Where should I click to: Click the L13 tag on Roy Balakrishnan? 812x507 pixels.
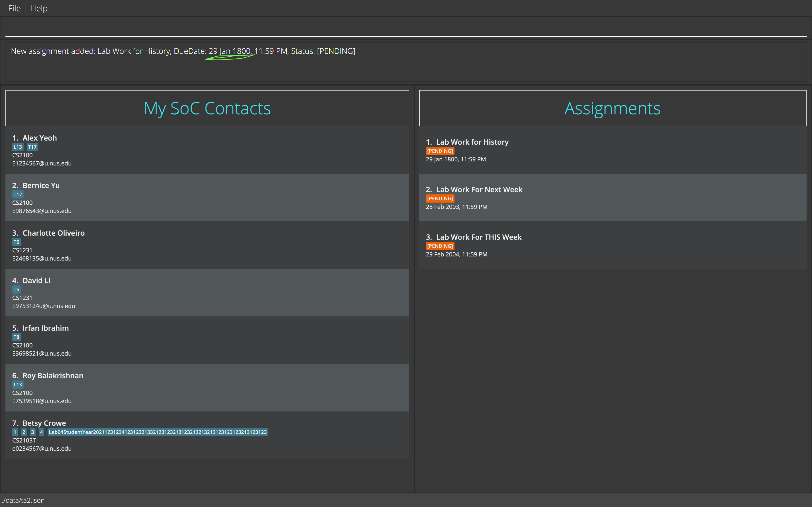click(18, 385)
